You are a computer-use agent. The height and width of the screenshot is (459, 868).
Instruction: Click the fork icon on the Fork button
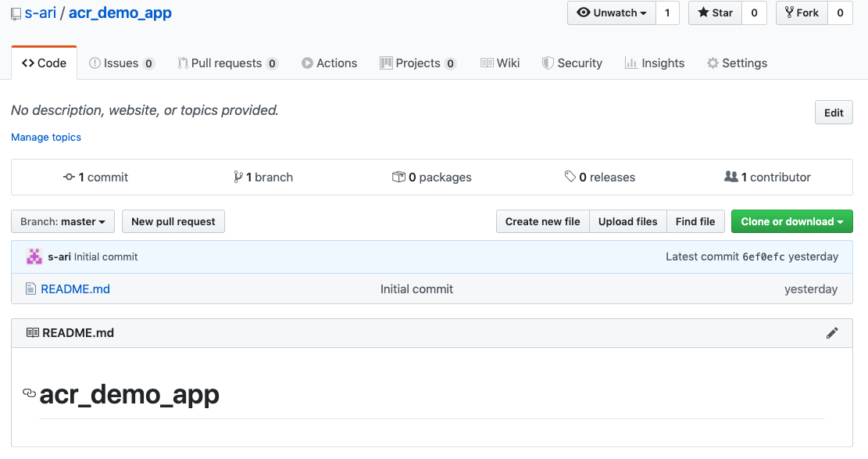789,13
